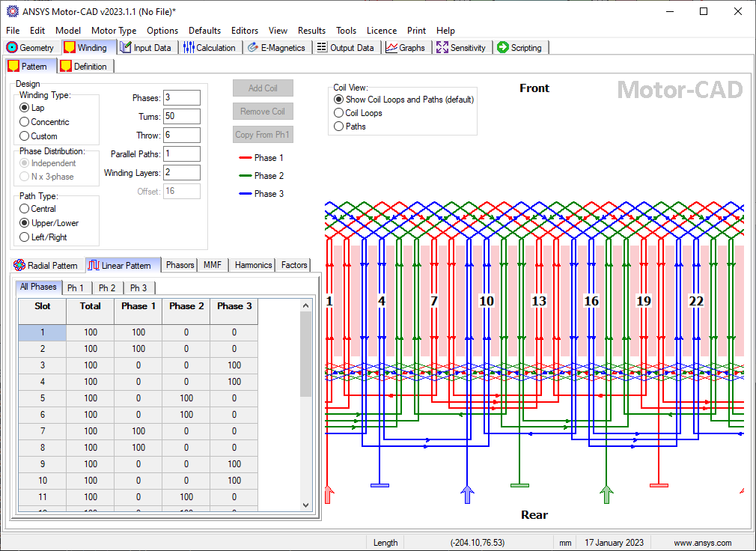This screenshot has width=756, height=551.
Task: Click the Motor-CAD app icon in title bar
Action: pos(12,11)
